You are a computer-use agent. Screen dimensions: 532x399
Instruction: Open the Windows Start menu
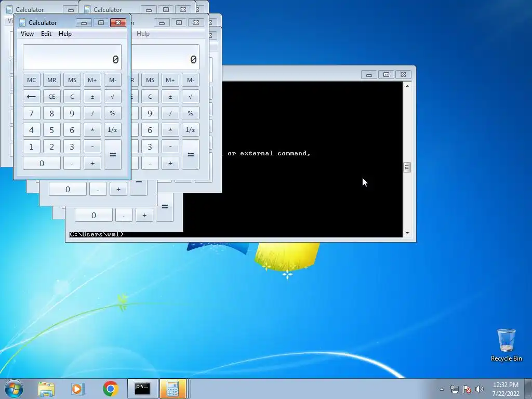[14, 389]
